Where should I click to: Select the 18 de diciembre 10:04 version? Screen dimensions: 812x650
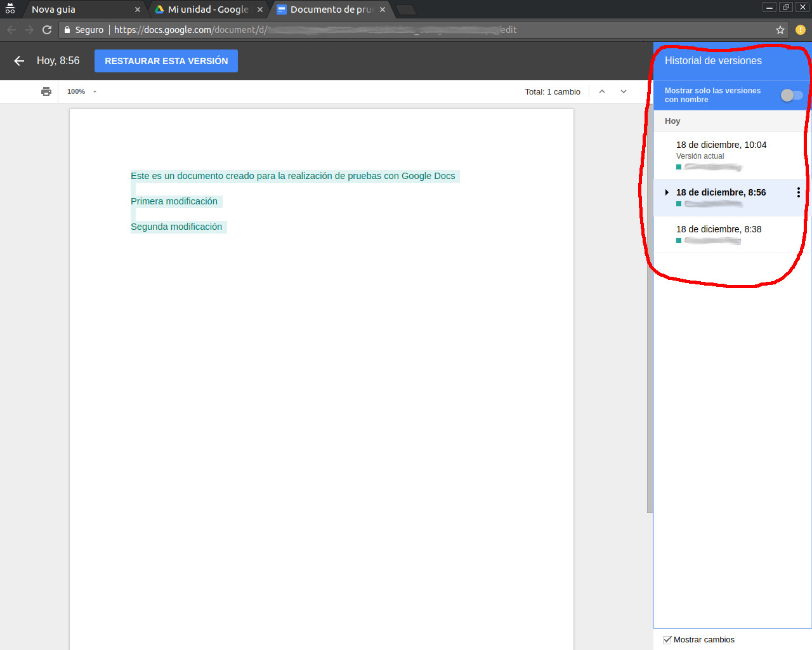point(721,145)
